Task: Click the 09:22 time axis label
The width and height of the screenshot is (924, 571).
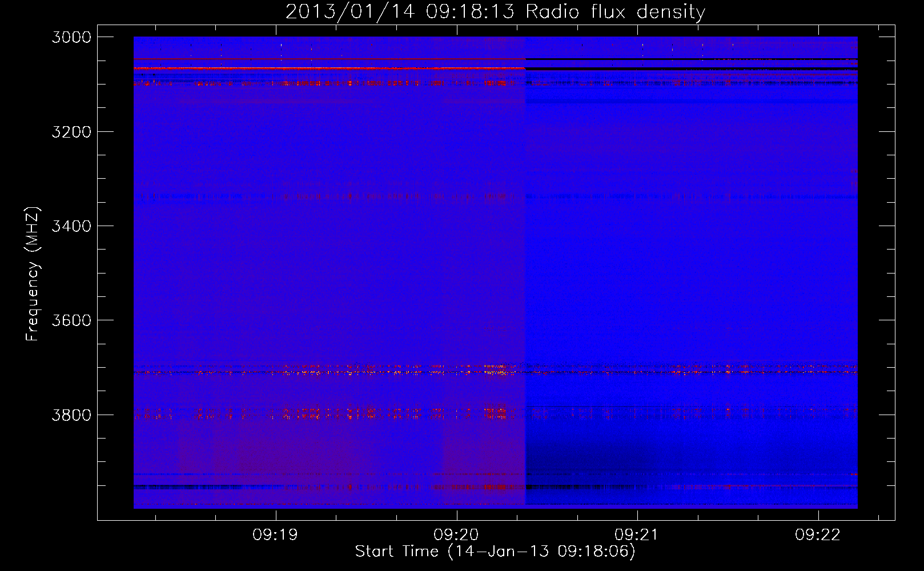Action: [818, 535]
